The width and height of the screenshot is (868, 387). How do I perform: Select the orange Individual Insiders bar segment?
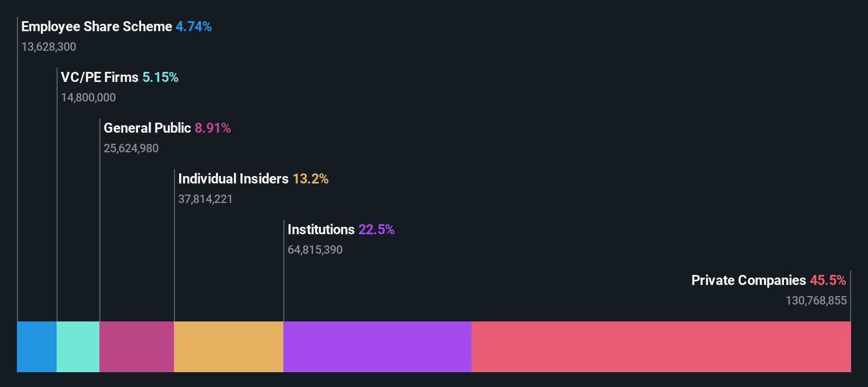point(228,347)
